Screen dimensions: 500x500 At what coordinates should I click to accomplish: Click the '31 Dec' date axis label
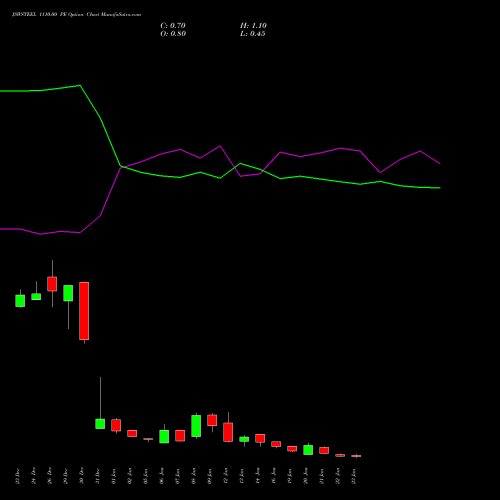98,476
